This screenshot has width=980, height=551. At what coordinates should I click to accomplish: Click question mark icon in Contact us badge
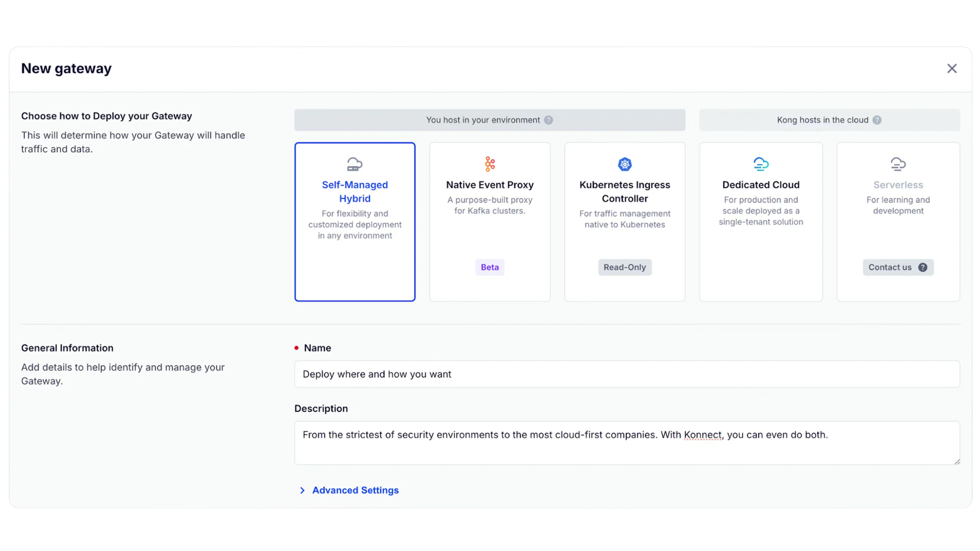point(923,267)
